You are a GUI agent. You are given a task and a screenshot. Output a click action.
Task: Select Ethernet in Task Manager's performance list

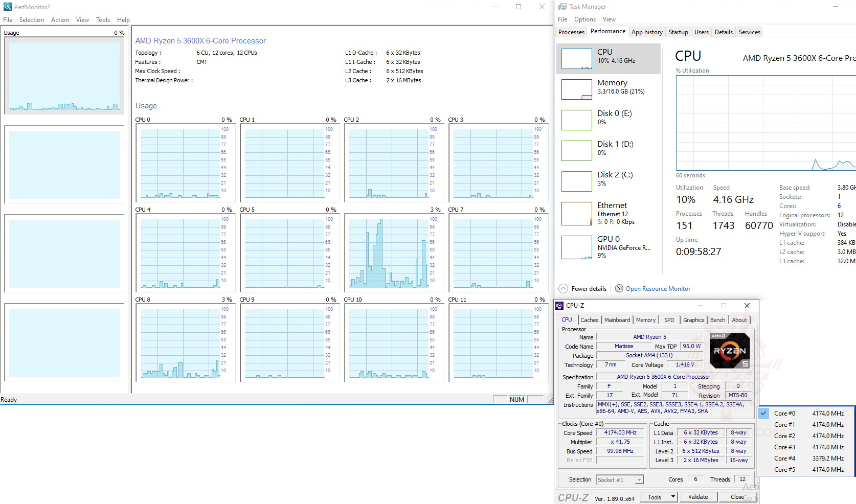pos(609,214)
